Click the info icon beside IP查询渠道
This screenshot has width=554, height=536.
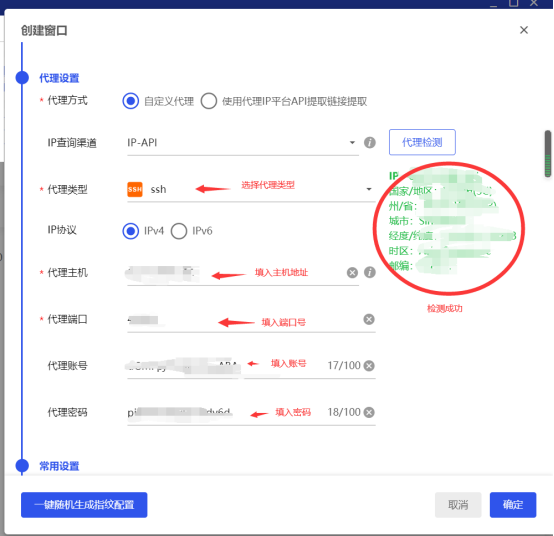pos(370,143)
